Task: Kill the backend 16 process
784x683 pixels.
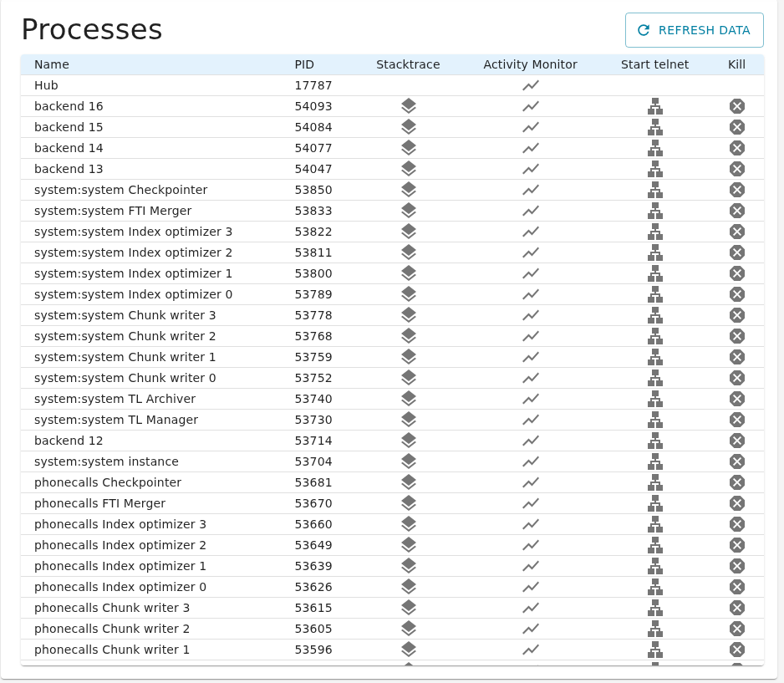Action: point(737,106)
